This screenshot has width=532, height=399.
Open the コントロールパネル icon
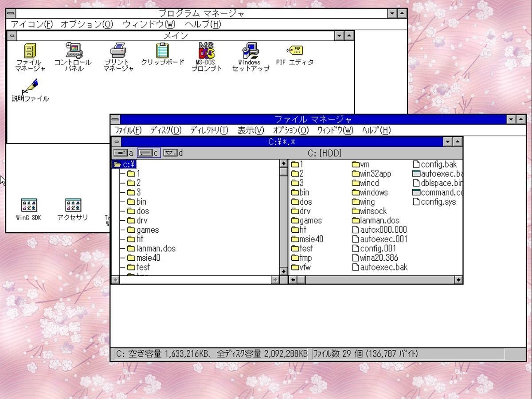tap(73, 57)
